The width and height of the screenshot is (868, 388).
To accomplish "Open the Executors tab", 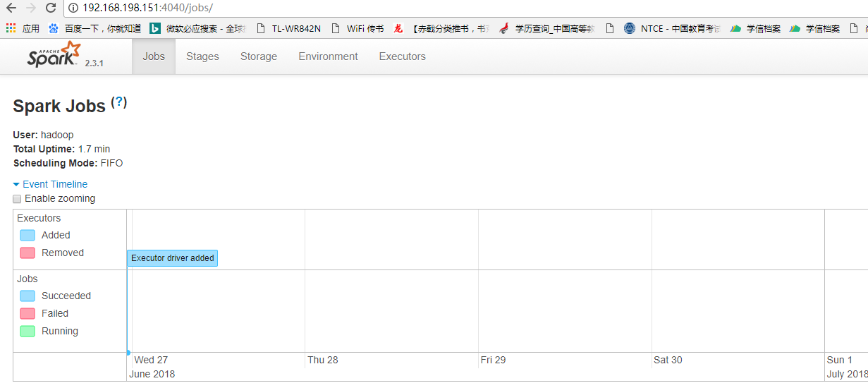I will (402, 56).
